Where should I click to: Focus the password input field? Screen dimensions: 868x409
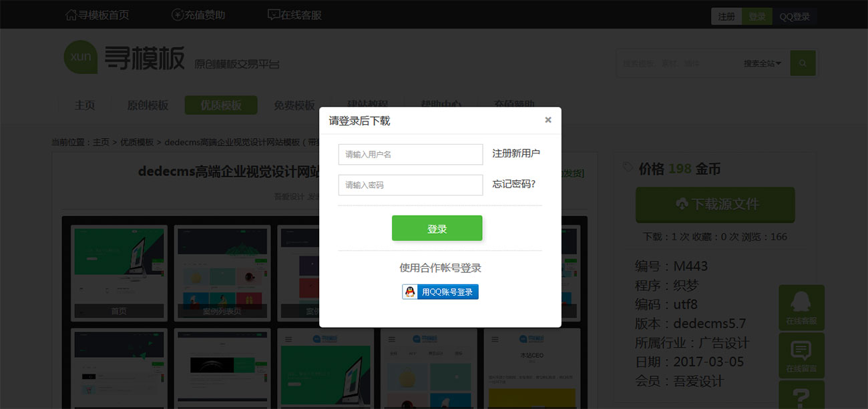pyautogui.click(x=410, y=185)
